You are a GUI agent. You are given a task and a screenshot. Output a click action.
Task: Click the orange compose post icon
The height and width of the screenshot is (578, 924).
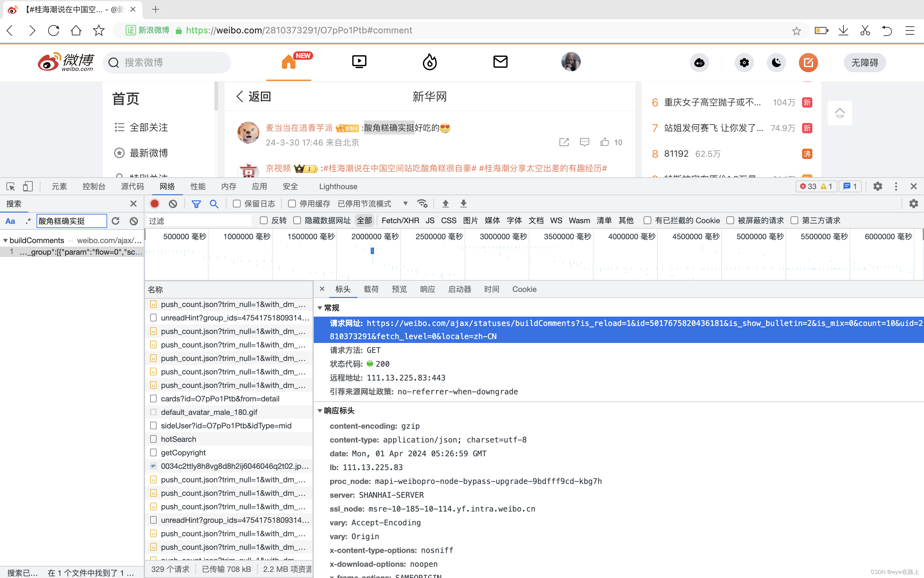pos(808,63)
